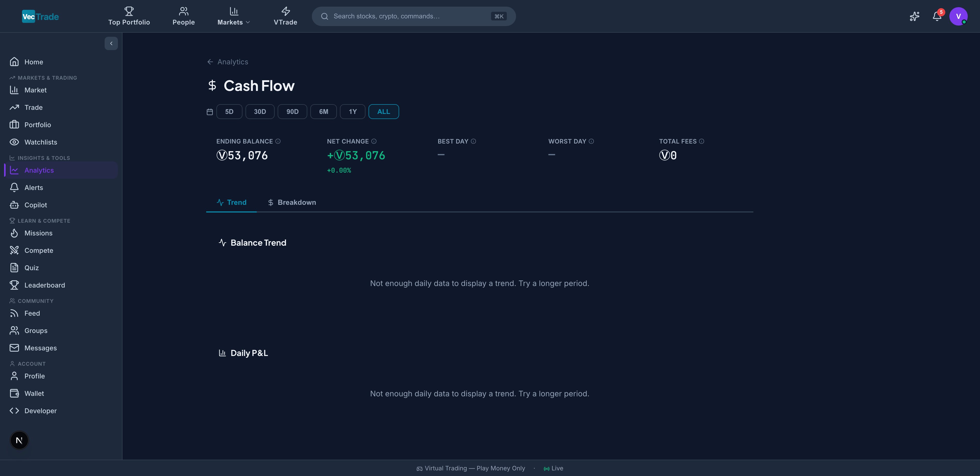
Task: Open Messages from the sidebar
Action: [x=61, y=348]
